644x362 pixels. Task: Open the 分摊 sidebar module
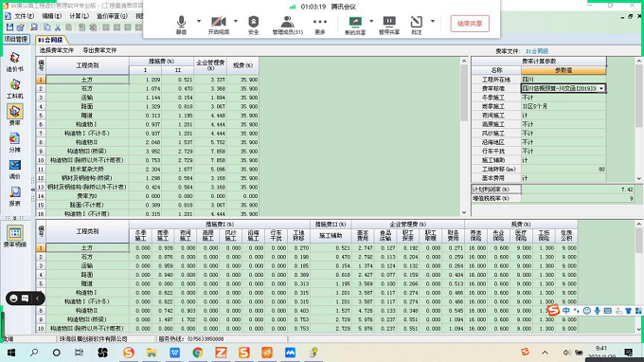[x=15, y=142]
